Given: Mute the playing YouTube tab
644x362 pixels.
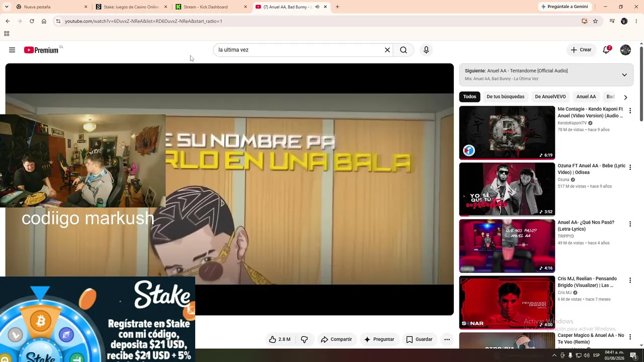Looking at the screenshot, I should click(317, 7).
